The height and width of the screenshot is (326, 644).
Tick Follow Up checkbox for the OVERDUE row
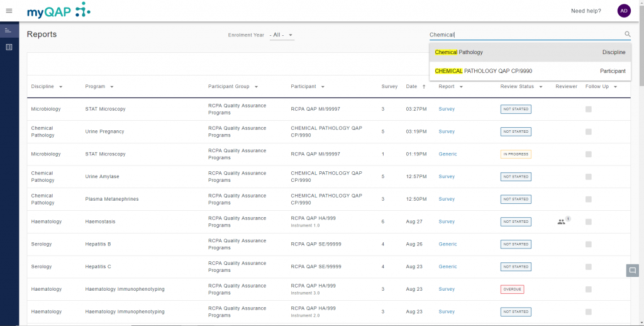[x=589, y=289]
